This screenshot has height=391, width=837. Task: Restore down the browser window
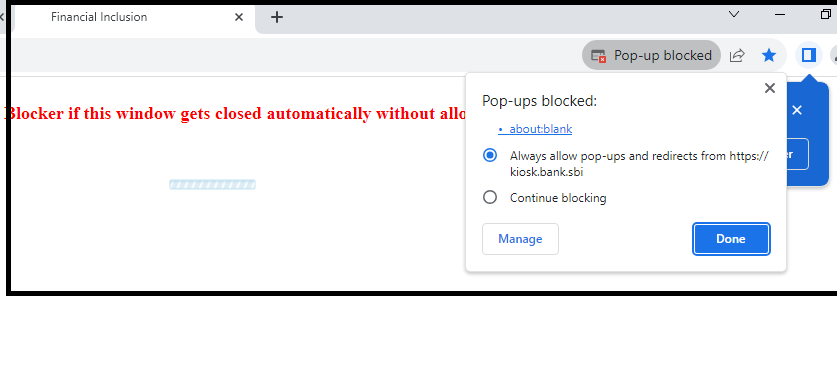(826, 14)
